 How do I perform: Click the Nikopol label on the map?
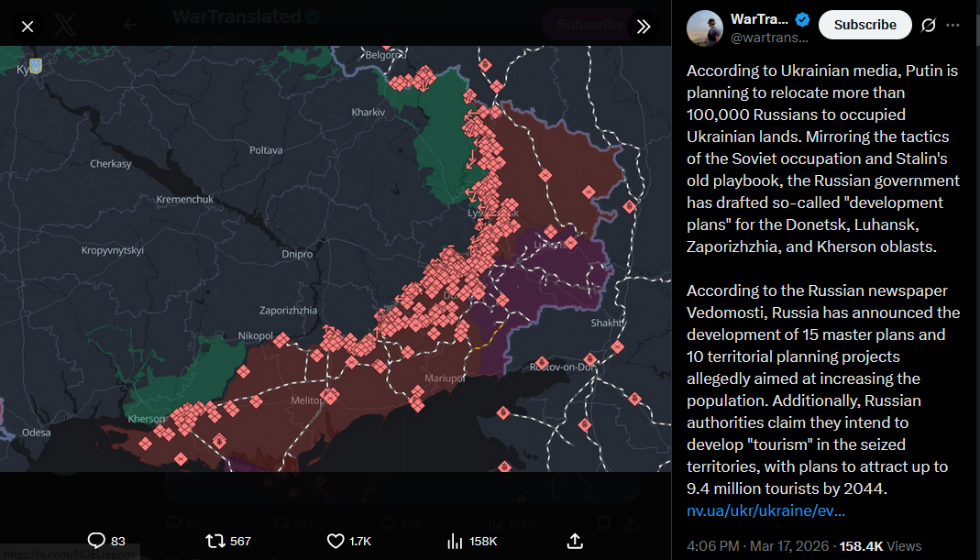click(x=255, y=336)
